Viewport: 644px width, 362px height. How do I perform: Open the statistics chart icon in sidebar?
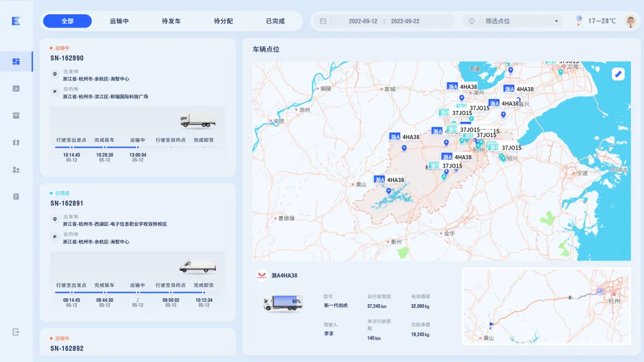17,88
